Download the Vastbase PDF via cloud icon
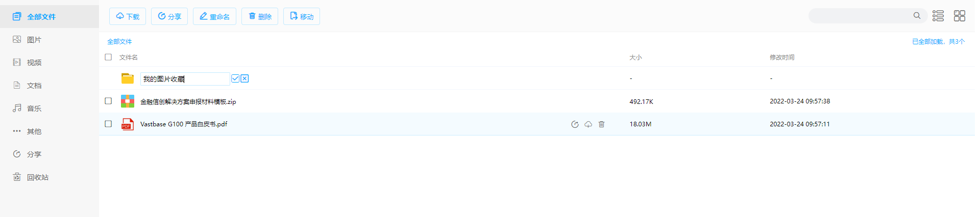The height and width of the screenshot is (217, 980). point(588,124)
